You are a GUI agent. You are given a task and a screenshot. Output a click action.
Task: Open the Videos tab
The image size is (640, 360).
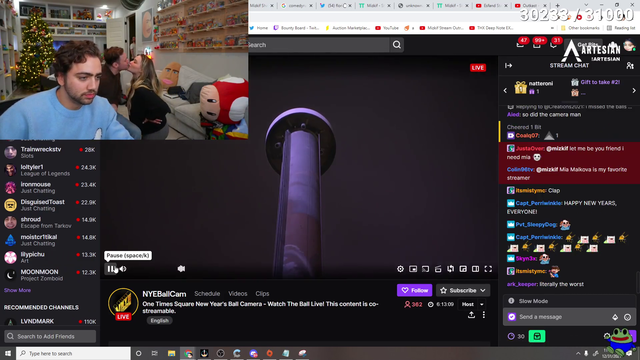238,293
